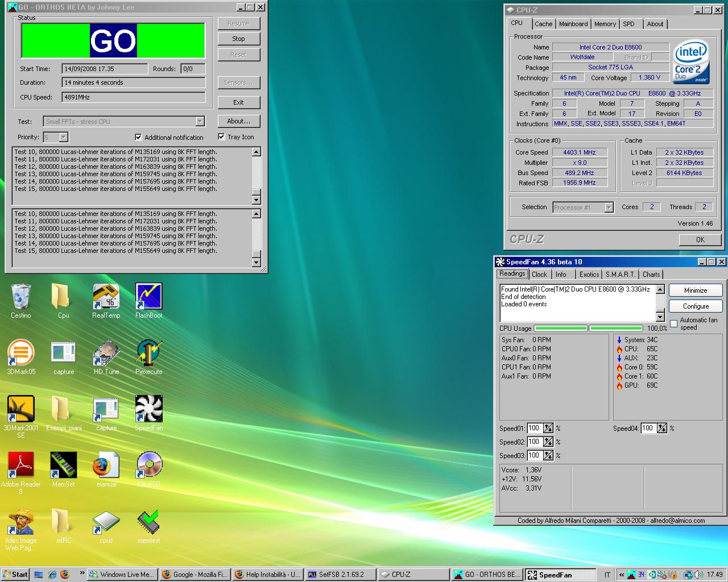Open 3DMark05 desktop icon

[20, 352]
